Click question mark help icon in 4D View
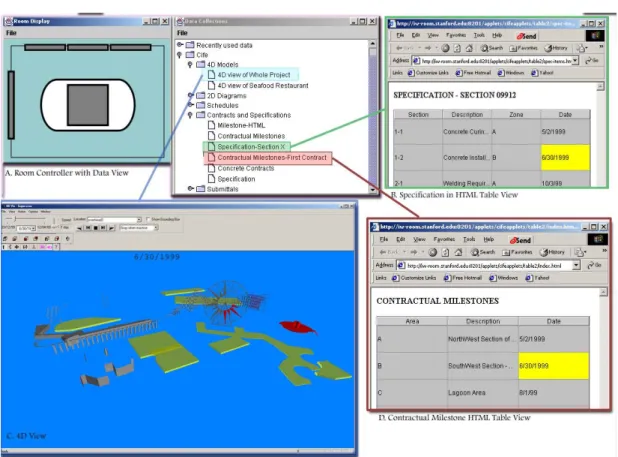 [56, 247]
